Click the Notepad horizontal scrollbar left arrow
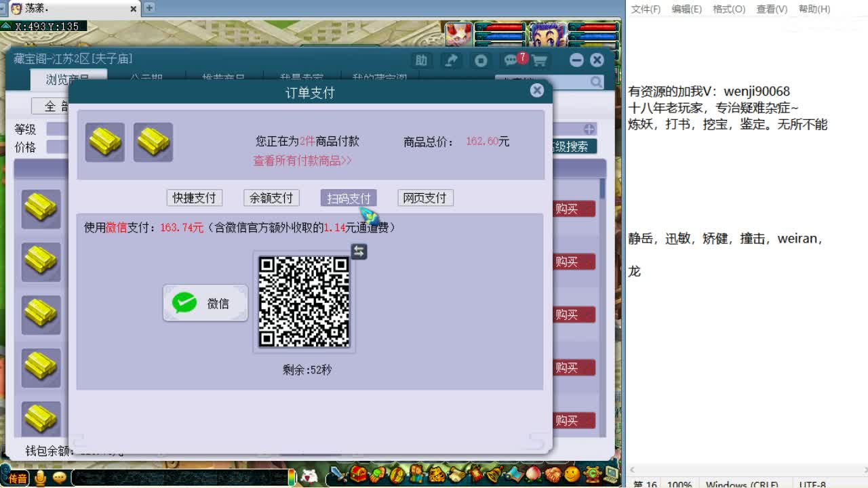868x488 pixels. pos(633,470)
